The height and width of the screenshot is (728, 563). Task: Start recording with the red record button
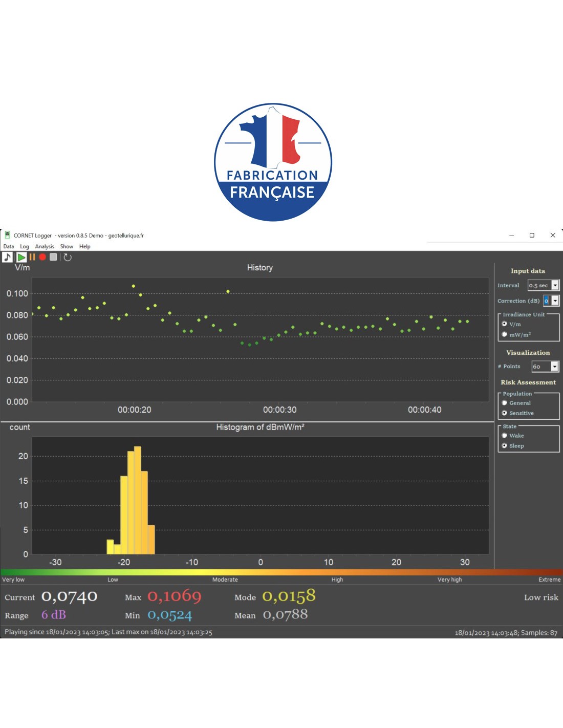[42, 257]
